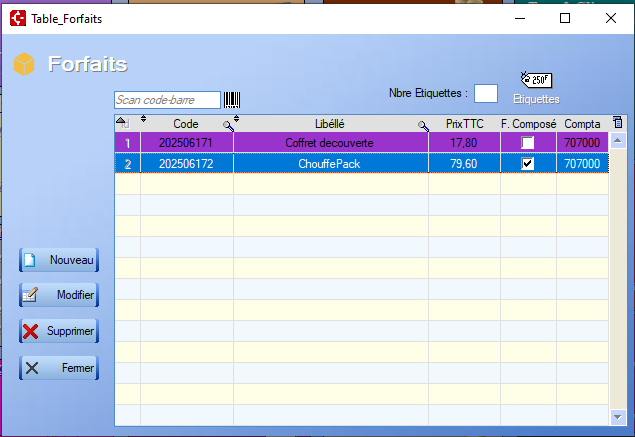Enable F. Composé for Coffret decouverte
The height and width of the screenshot is (437, 635).
coord(528,143)
